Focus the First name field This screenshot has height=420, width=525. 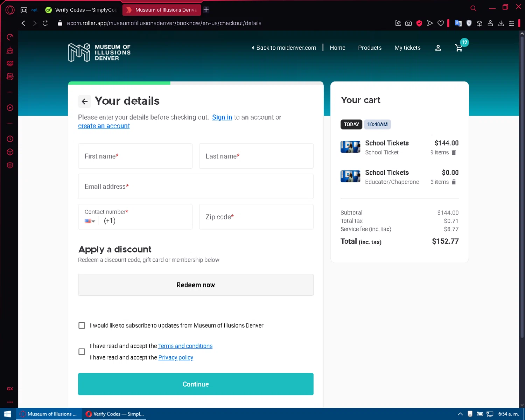(x=135, y=156)
